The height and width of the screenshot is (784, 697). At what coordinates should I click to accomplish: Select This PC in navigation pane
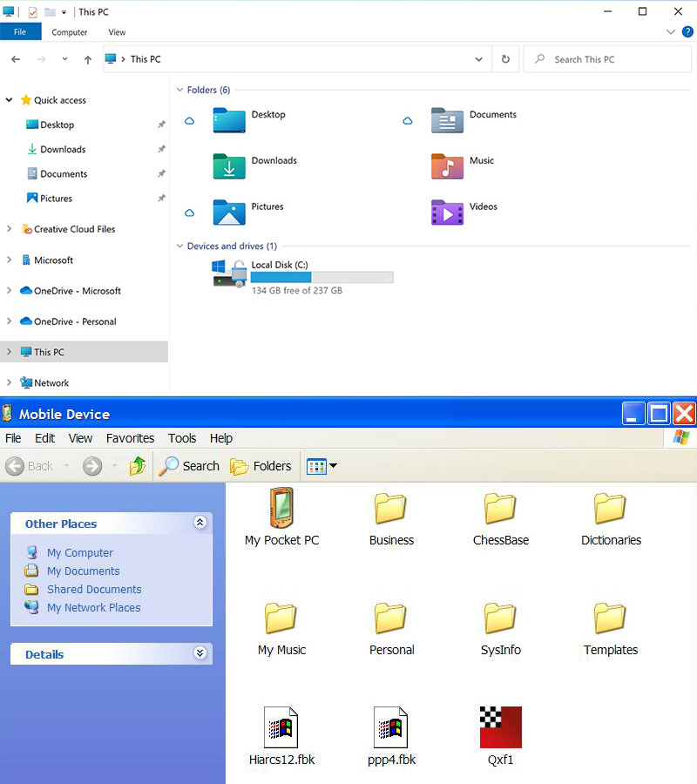tap(84, 352)
